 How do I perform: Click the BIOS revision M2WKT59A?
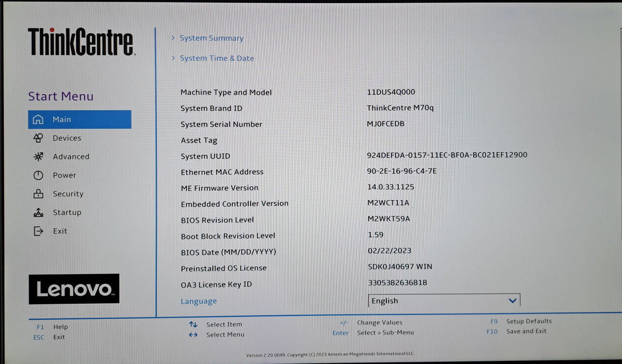[389, 219]
